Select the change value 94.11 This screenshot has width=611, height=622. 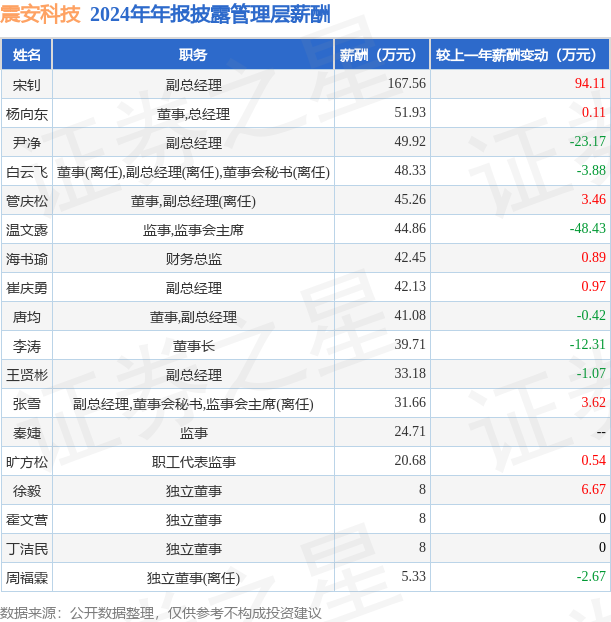(x=590, y=83)
